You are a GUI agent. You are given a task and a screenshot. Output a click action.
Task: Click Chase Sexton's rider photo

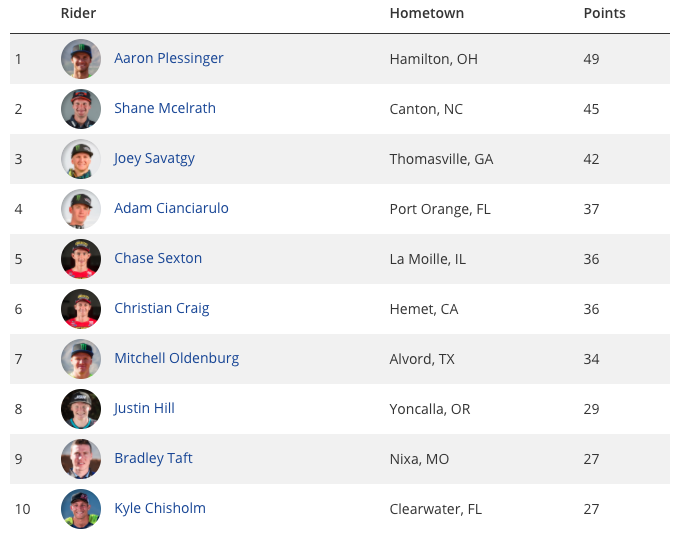tap(81, 259)
